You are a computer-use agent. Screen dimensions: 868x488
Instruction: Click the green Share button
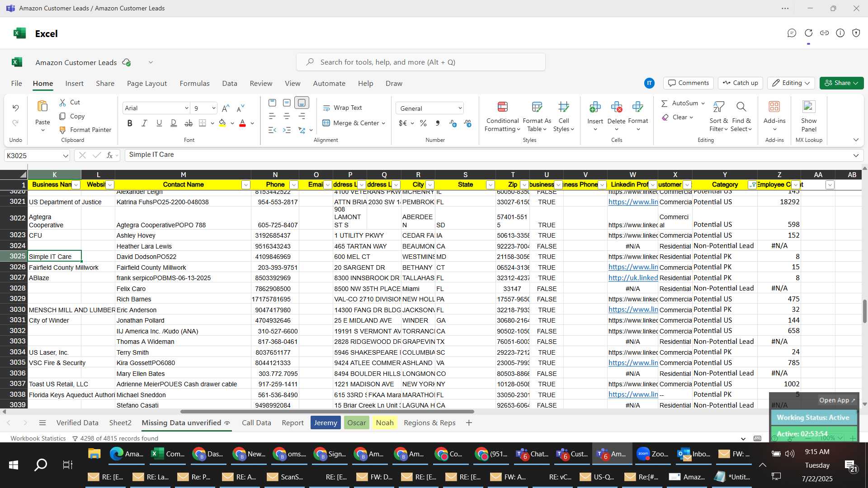point(841,83)
